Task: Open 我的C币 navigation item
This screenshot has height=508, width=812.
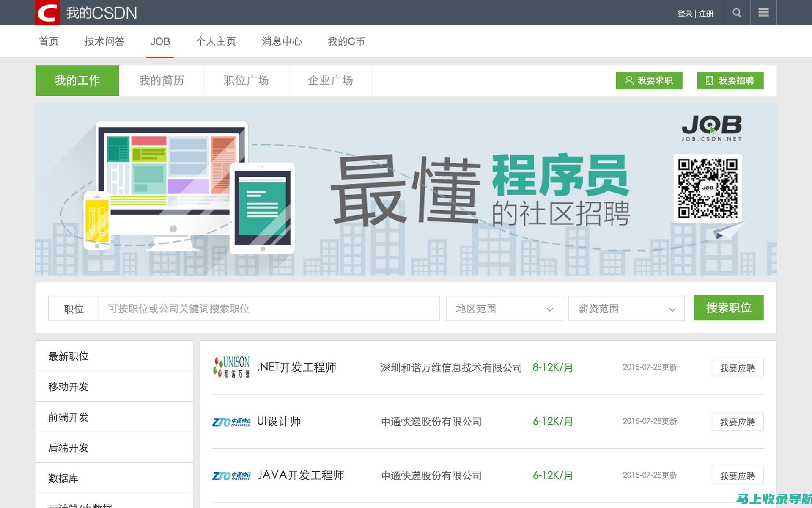Action: [x=346, y=41]
